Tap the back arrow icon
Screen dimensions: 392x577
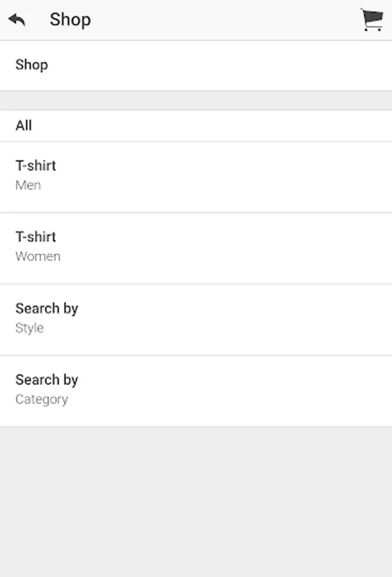17,20
